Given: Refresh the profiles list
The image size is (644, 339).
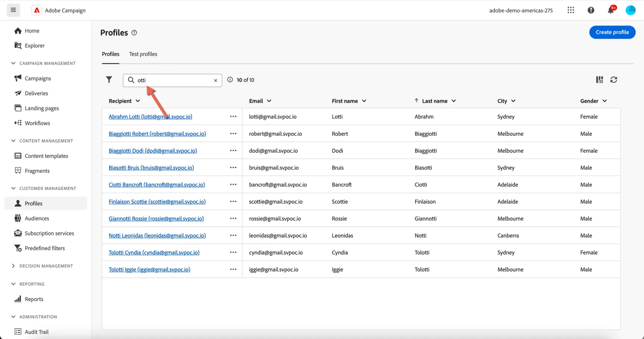Looking at the screenshot, I should click(x=613, y=80).
